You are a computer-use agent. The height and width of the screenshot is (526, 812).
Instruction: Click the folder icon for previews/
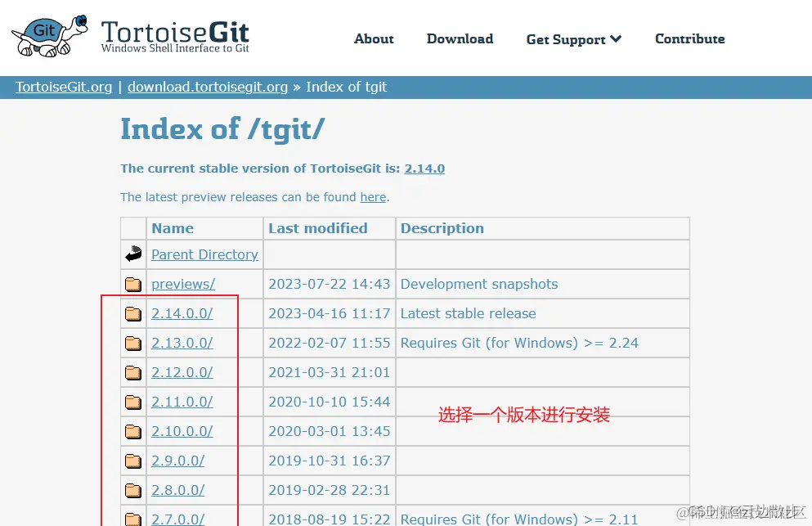[133, 284]
